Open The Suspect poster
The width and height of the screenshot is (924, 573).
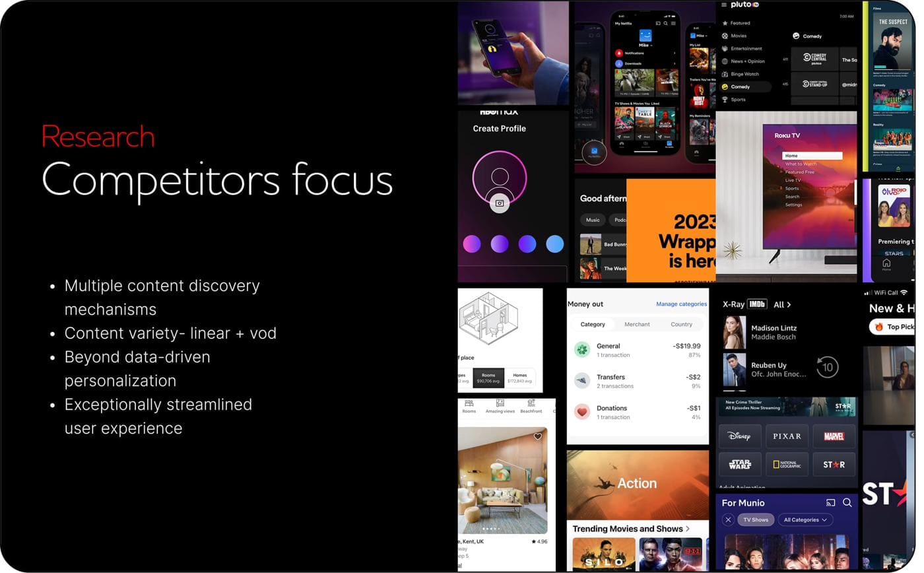point(893,41)
